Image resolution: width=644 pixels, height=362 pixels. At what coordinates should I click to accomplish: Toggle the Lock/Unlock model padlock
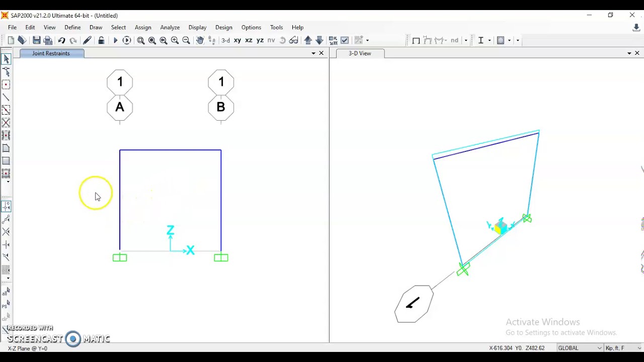[101, 40]
